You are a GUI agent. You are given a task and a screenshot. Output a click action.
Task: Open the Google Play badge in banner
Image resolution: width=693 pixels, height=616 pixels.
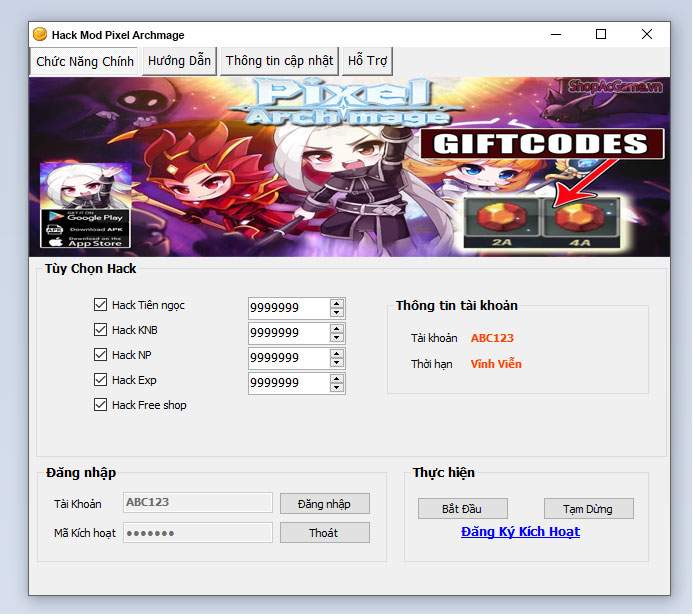click(85, 217)
